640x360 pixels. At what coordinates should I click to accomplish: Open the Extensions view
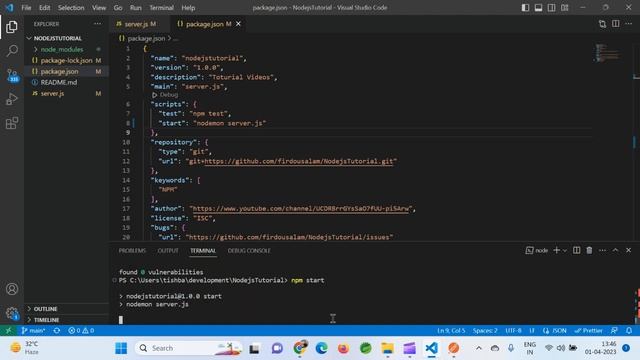click(12, 123)
